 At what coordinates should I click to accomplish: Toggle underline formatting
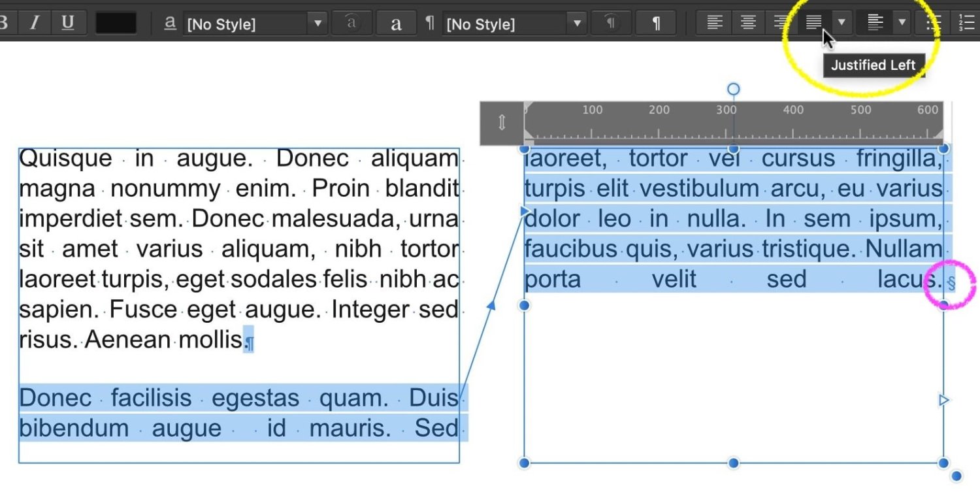click(69, 22)
